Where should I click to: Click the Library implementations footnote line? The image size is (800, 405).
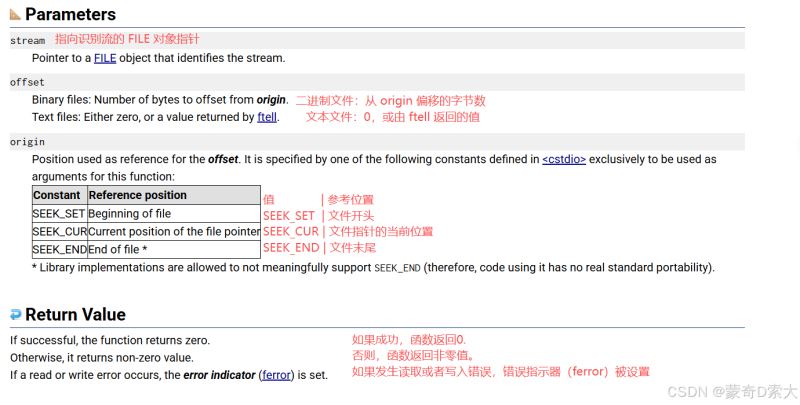[x=373, y=267]
